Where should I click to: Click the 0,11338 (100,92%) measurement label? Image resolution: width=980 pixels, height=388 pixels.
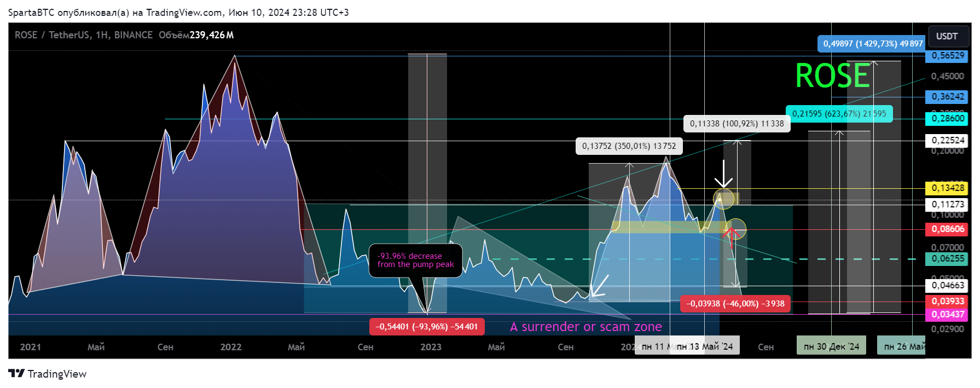click(x=737, y=124)
